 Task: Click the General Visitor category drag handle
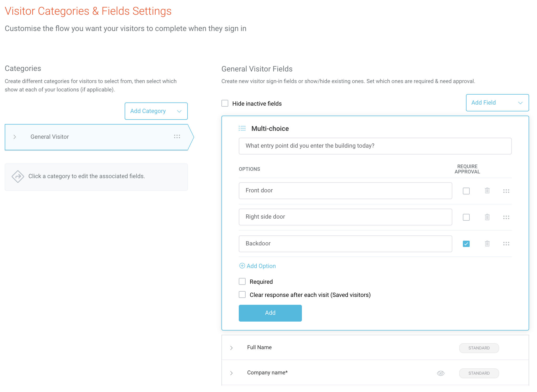(177, 136)
